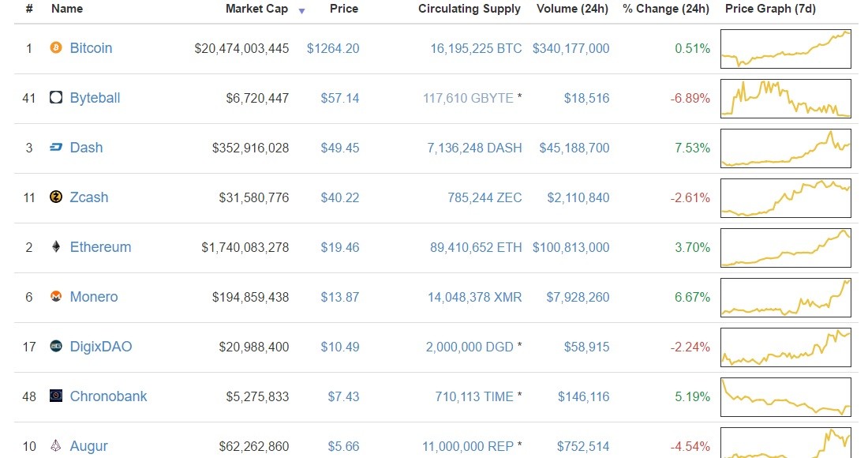Screen dimensions: 868x458
Task: Click the blue Dash logo icon
Action: point(56,148)
